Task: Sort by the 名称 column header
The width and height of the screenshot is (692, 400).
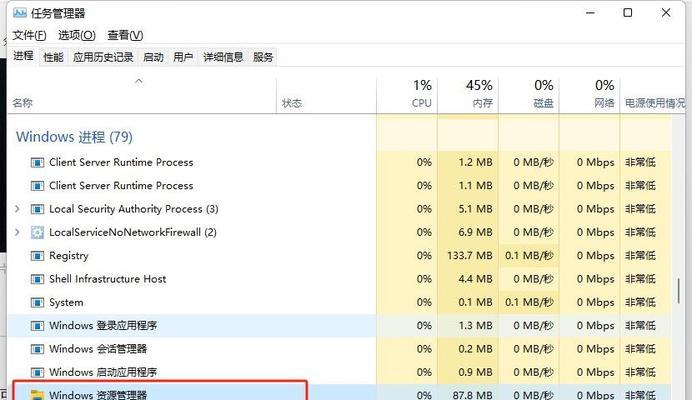Action: 23,103
